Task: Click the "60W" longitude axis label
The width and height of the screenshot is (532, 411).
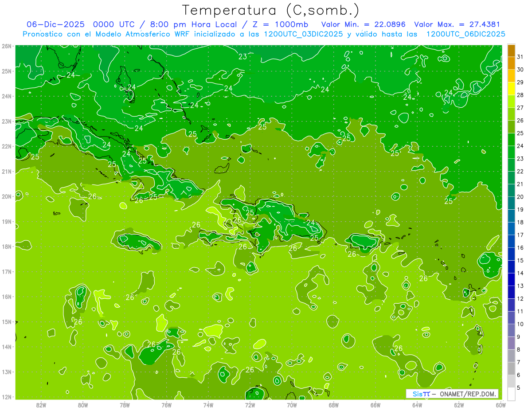Action: 501,404
